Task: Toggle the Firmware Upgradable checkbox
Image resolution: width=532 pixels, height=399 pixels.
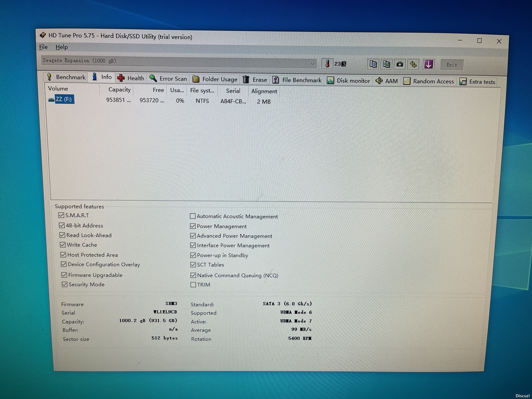Action: pyautogui.click(x=64, y=275)
